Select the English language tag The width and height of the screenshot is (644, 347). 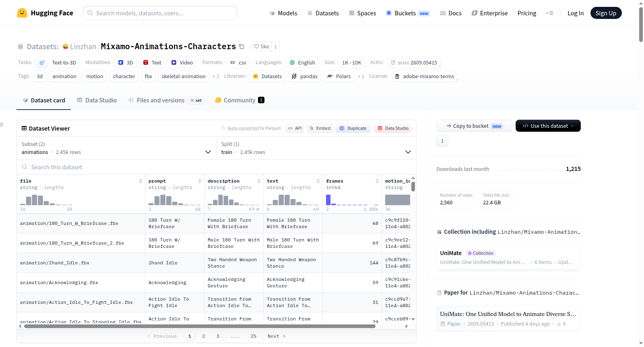click(x=302, y=62)
